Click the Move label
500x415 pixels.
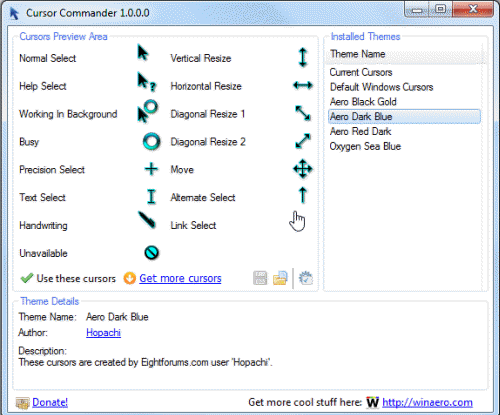pyautogui.click(x=182, y=170)
